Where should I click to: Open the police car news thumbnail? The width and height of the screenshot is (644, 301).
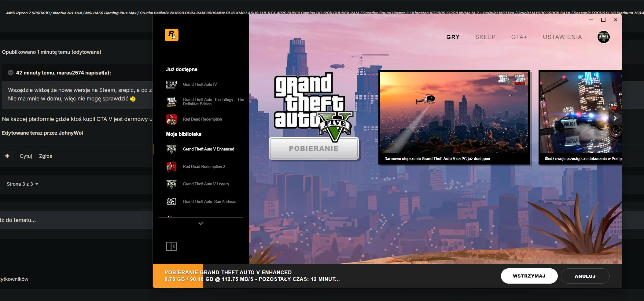click(580, 112)
